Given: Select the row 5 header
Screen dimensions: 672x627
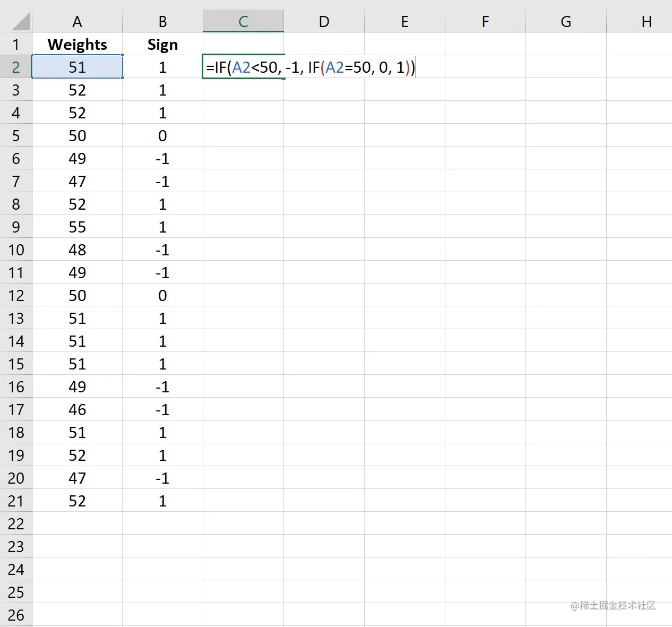Looking at the screenshot, I should click(16, 135).
